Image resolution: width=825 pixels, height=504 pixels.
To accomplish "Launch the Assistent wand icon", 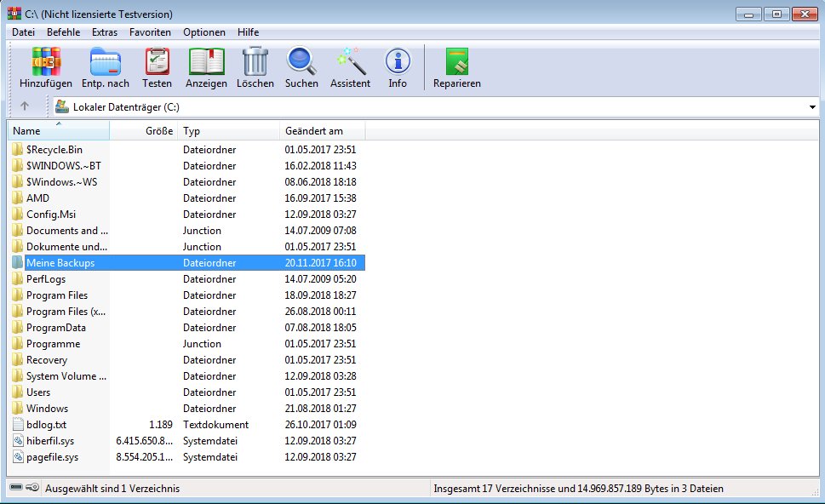I will [x=351, y=61].
